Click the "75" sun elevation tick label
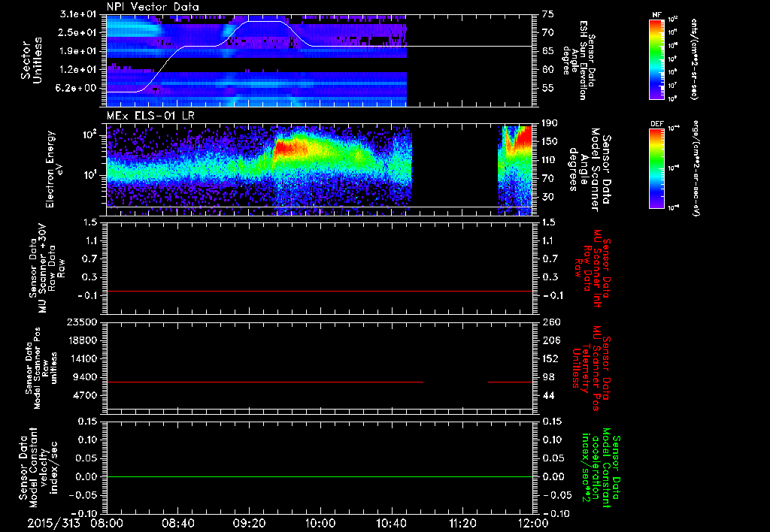Viewport: 770px width, 532px height. pos(547,14)
